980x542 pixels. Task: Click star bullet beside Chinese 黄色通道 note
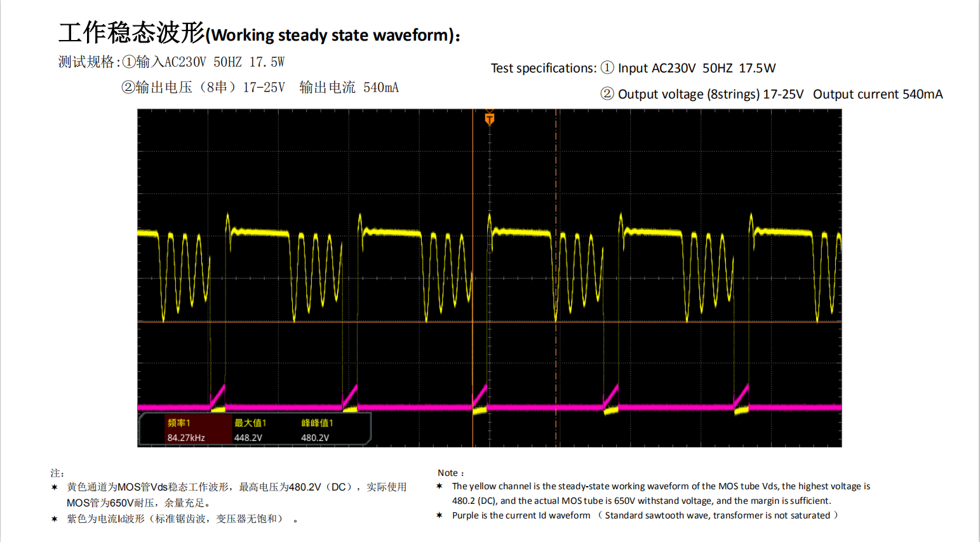pos(55,487)
